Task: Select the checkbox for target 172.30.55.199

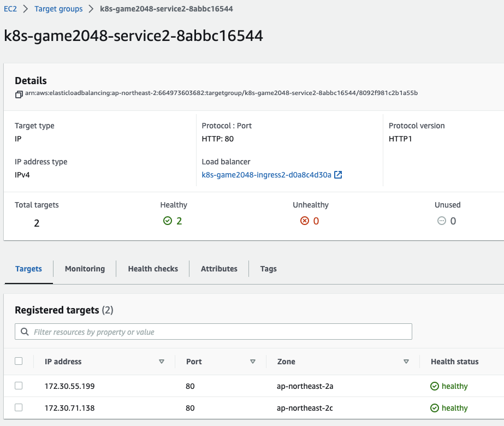Action: pyautogui.click(x=19, y=386)
